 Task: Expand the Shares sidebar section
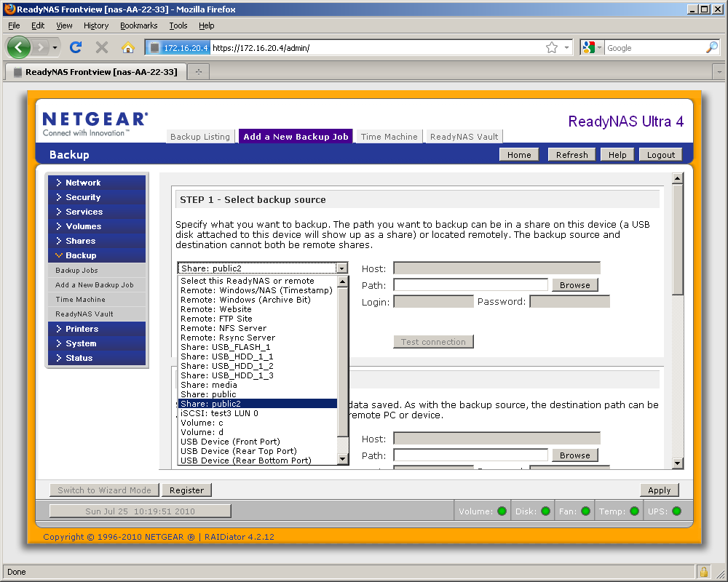pyautogui.click(x=97, y=240)
